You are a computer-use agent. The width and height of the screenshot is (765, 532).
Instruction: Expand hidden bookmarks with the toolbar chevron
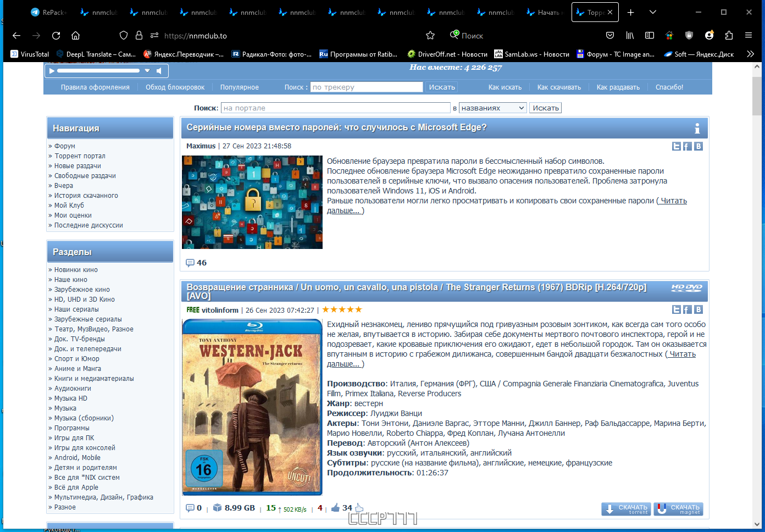pyautogui.click(x=751, y=54)
